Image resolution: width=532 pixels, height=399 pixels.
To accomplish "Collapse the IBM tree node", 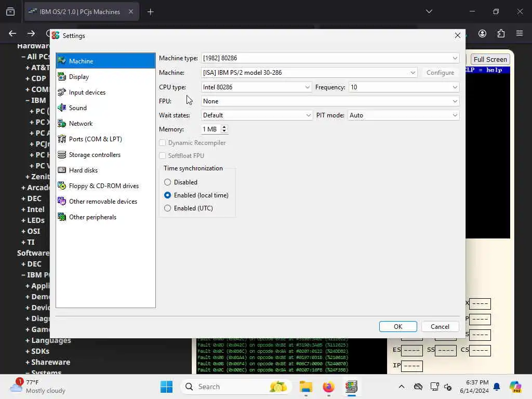I will point(28,100).
